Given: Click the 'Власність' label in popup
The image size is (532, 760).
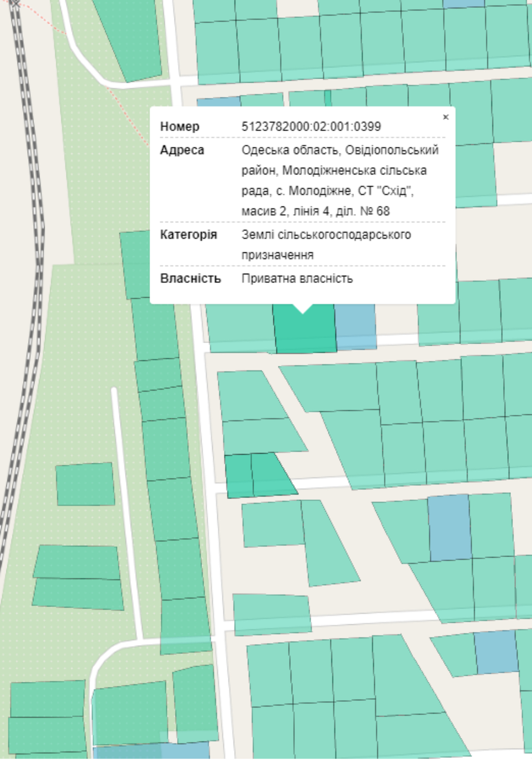Looking at the screenshot, I should [190, 278].
